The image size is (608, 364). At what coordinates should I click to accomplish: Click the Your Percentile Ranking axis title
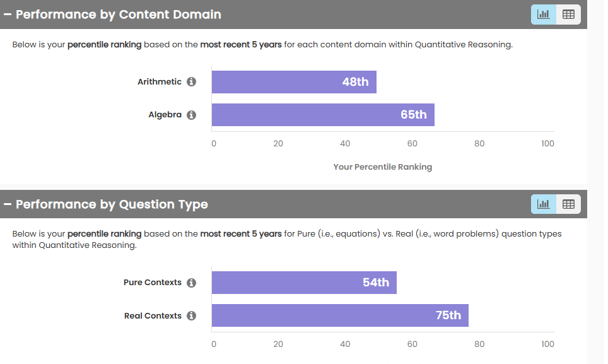tap(382, 167)
